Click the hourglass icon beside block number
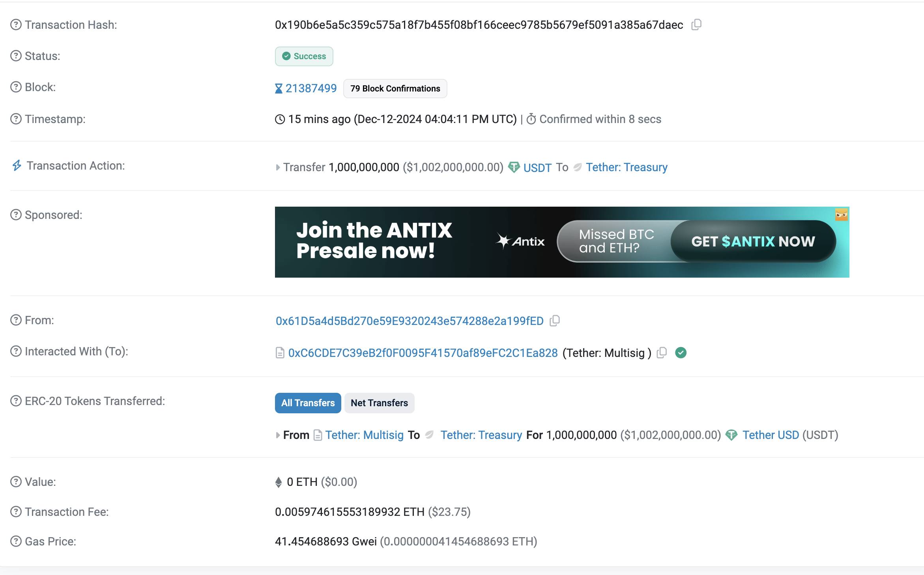 pyautogui.click(x=279, y=88)
